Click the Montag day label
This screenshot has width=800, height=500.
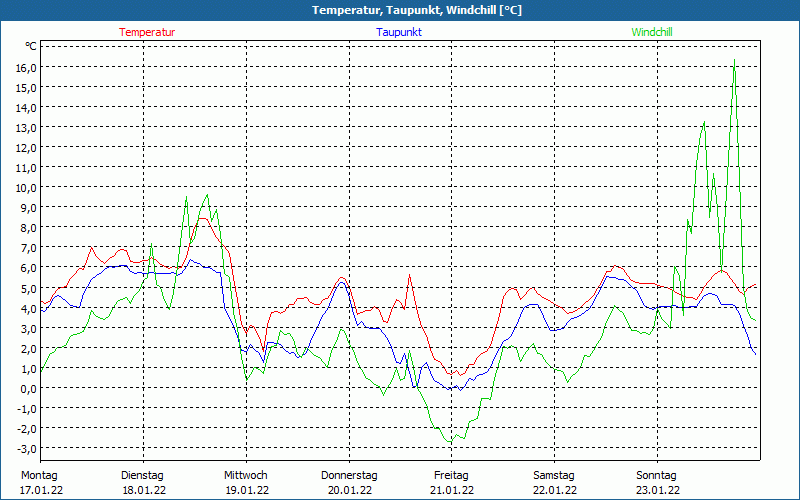click(x=39, y=476)
